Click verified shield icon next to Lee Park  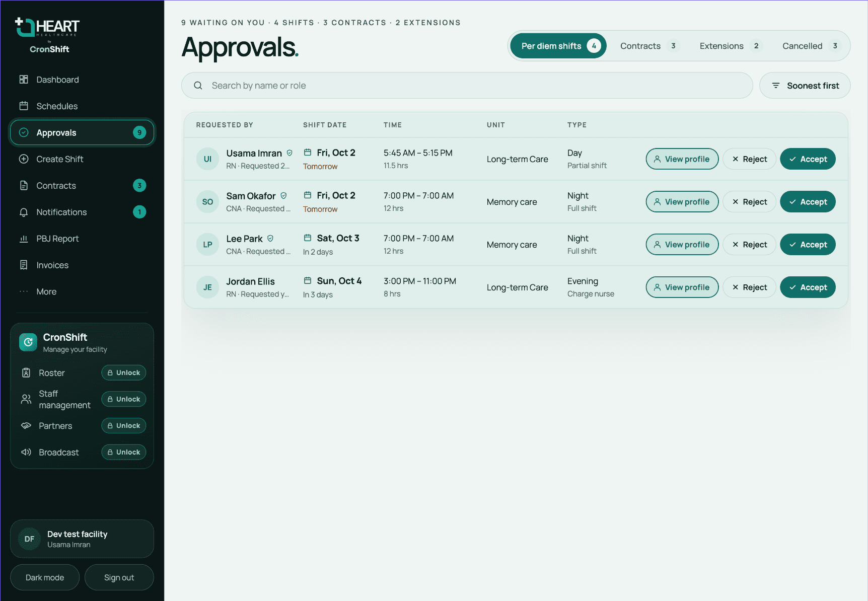click(x=270, y=238)
